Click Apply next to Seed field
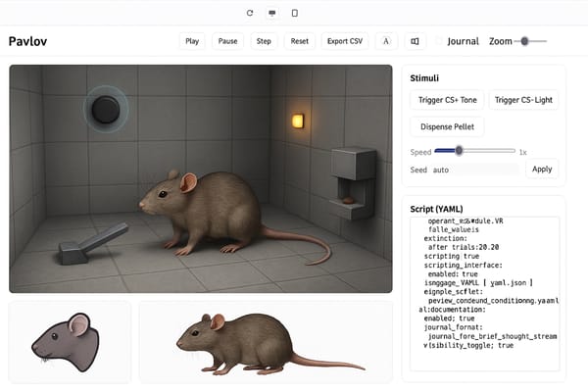The image size is (588, 392). coord(542,170)
